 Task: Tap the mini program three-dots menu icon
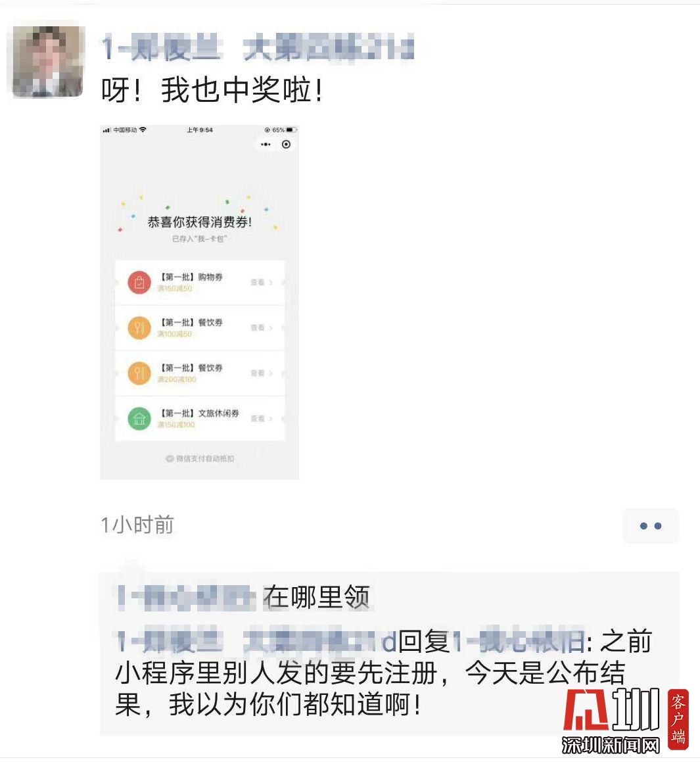click(266, 145)
